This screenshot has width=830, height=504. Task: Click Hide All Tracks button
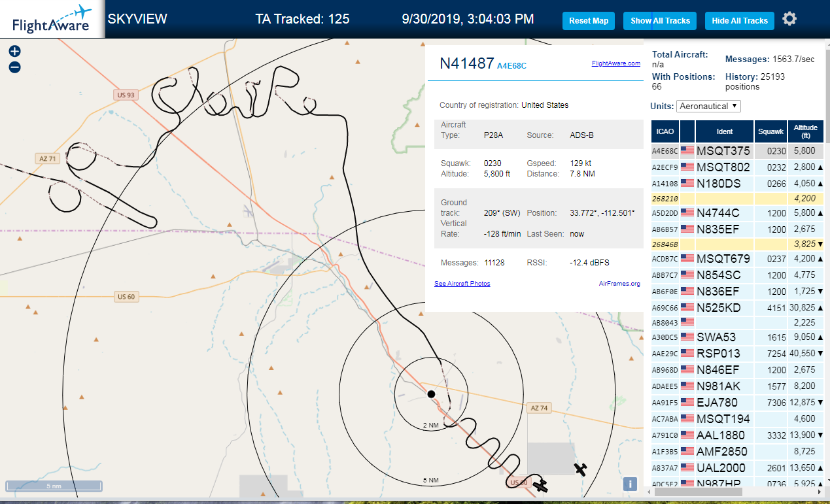coord(740,21)
